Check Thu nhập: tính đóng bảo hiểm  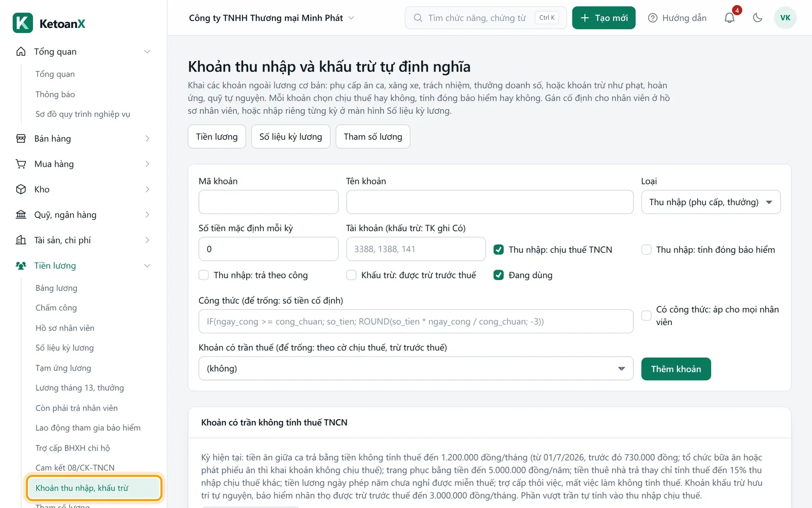click(x=647, y=249)
